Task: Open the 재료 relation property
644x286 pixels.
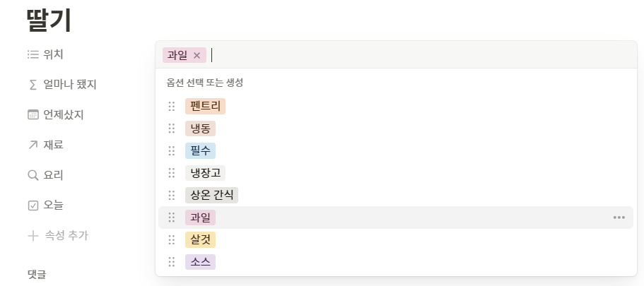Action: coord(54,145)
